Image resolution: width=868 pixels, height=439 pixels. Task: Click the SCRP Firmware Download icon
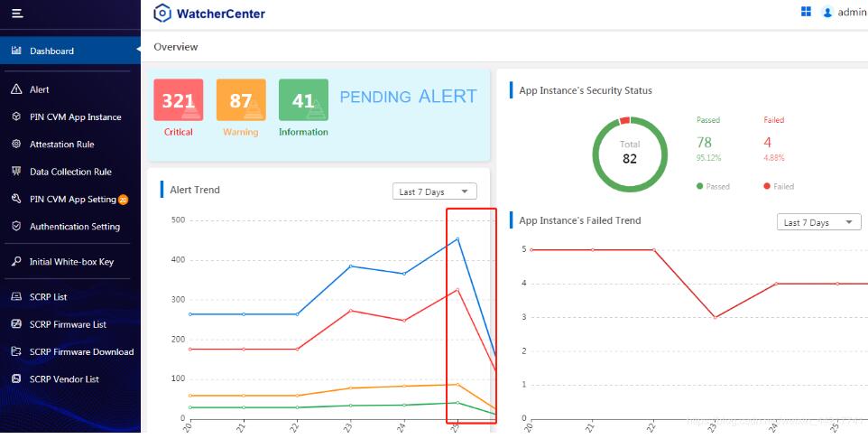tap(16, 351)
